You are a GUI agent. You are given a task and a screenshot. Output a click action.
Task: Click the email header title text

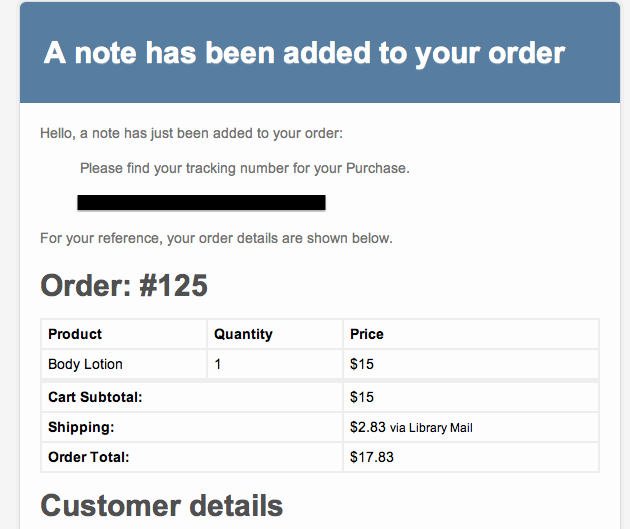304,53
